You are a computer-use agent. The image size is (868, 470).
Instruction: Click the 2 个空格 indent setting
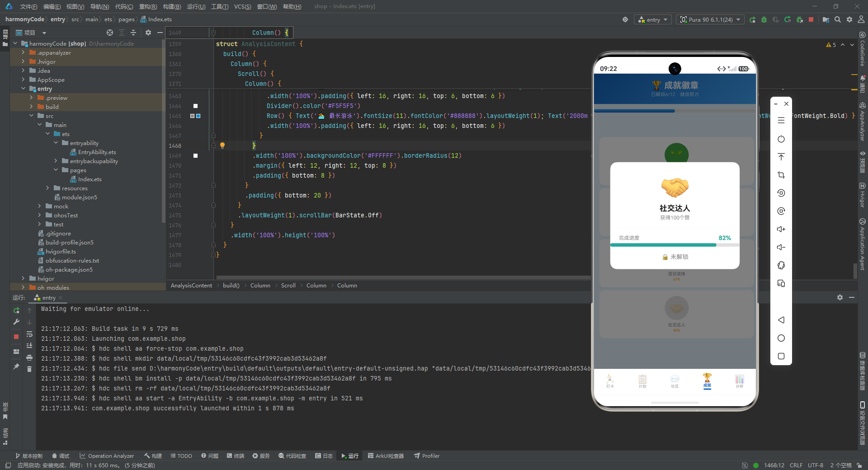841,465
